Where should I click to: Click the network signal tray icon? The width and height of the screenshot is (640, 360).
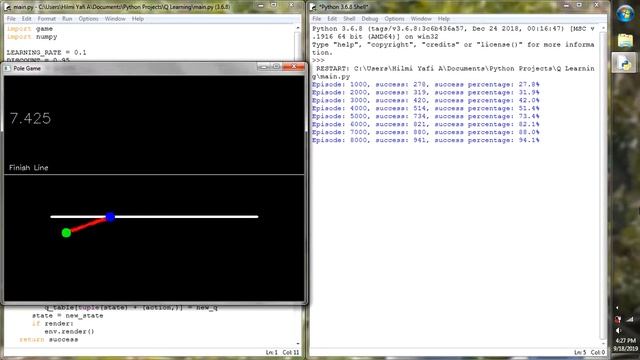click(630, 320)
